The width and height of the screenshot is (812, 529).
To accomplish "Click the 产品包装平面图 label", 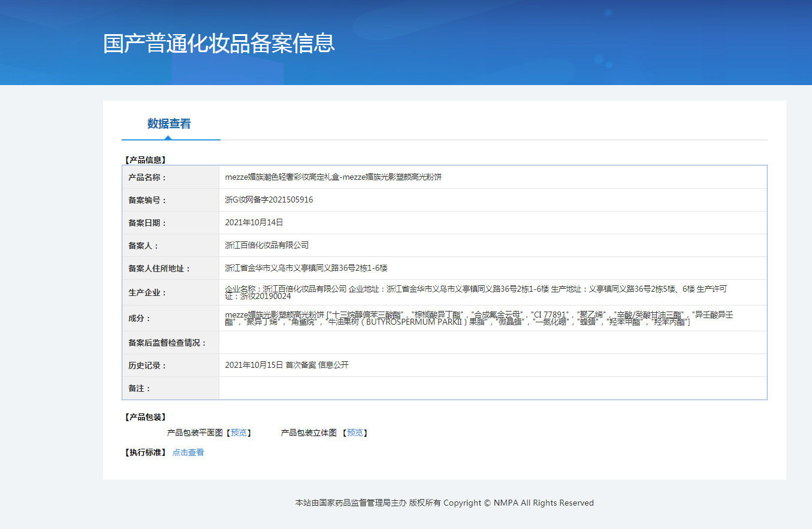I will click(x=195, y=433).
